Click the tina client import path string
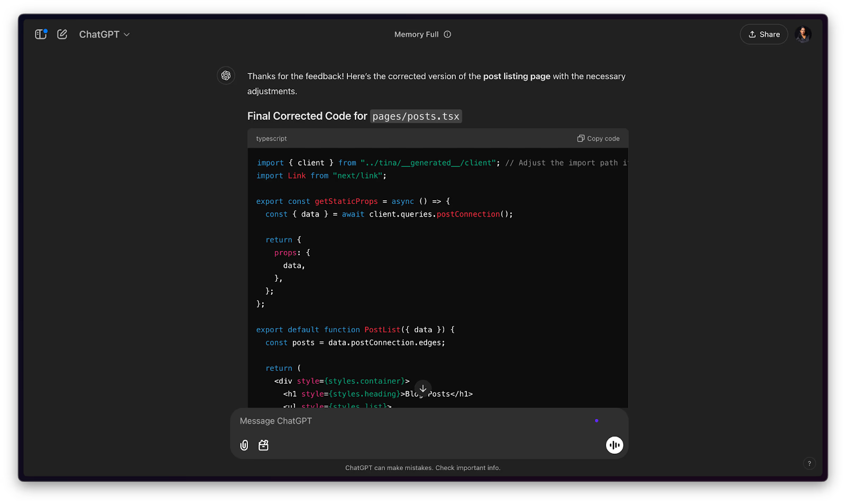Image resolution: width=846 pixels, height=504 pixels. click(428, 163)
